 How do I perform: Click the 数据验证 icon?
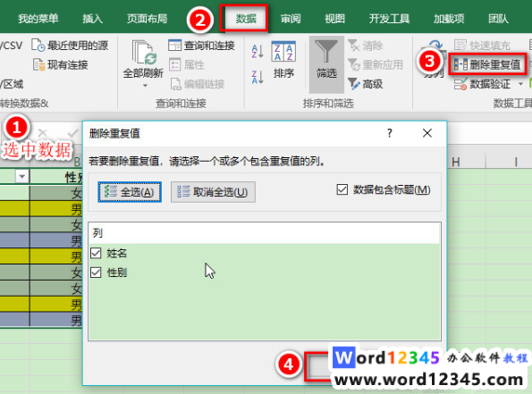click(x=460, y=84)
